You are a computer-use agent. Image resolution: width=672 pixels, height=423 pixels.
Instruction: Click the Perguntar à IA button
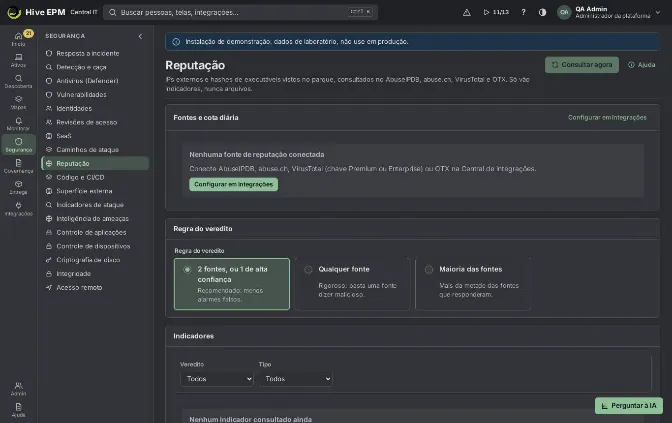629,405
